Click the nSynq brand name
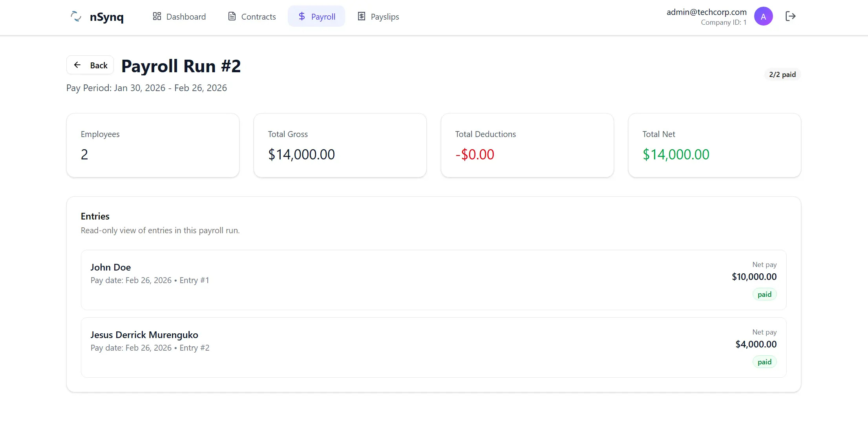The width and height of the screenshot is (868, 448). coord(106,17)
